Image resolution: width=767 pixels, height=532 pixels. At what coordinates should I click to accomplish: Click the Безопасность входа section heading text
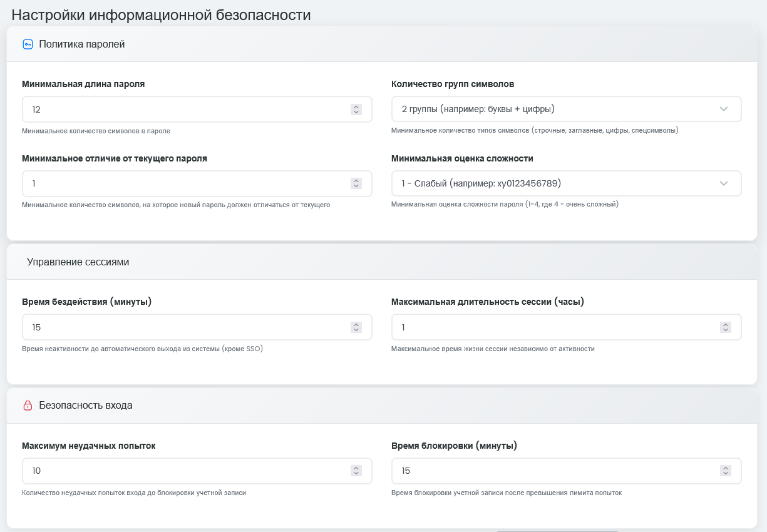(86, 406)
